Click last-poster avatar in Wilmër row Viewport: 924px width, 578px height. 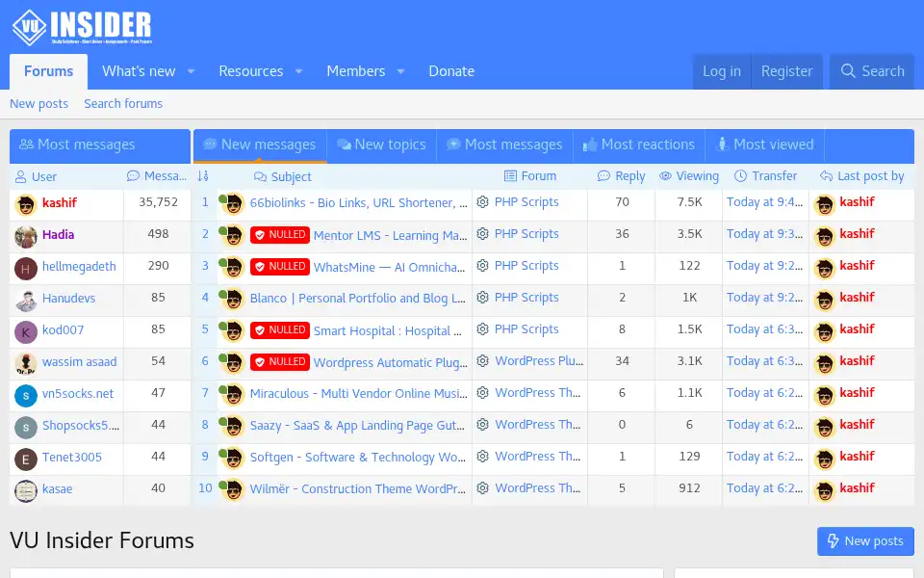point(825,491)
